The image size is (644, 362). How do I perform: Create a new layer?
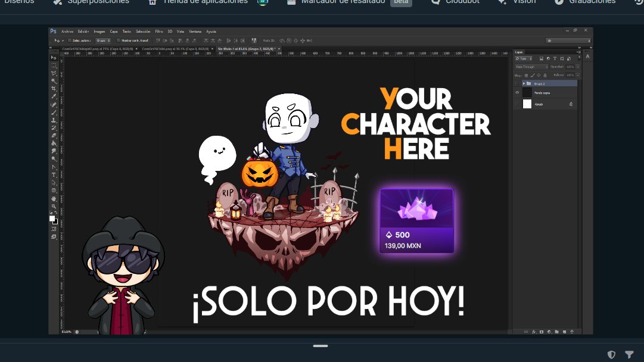point(564,332)
